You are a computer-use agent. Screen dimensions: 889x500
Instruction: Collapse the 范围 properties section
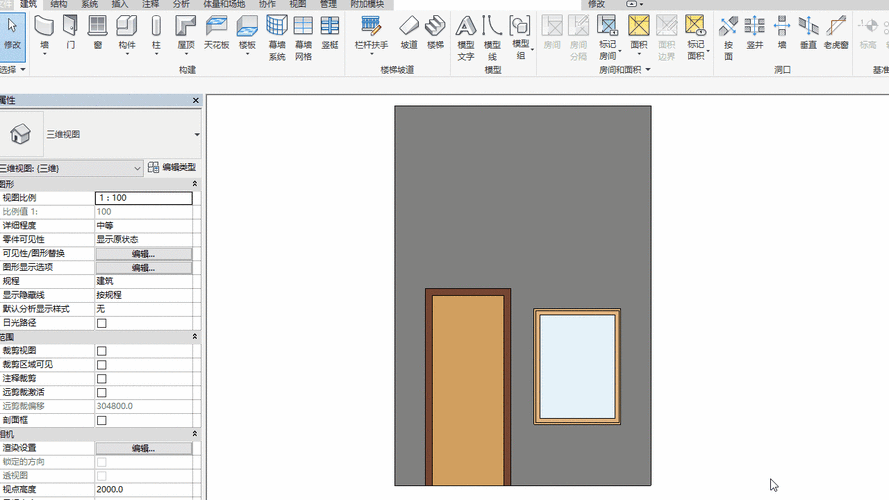tap(194, 337)
